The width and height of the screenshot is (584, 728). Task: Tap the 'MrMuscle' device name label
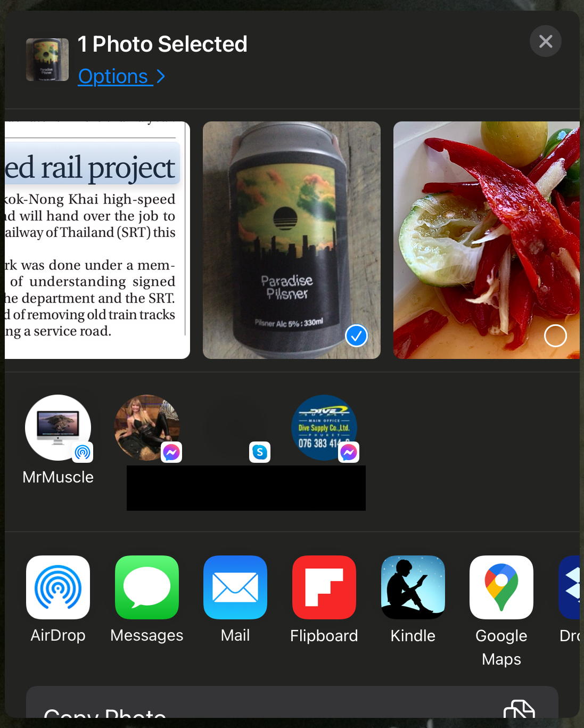click(x=58, y=477)
